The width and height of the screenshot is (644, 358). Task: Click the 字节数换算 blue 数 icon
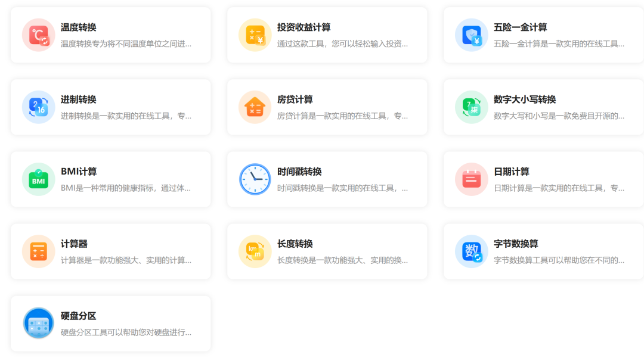(471, 251)
